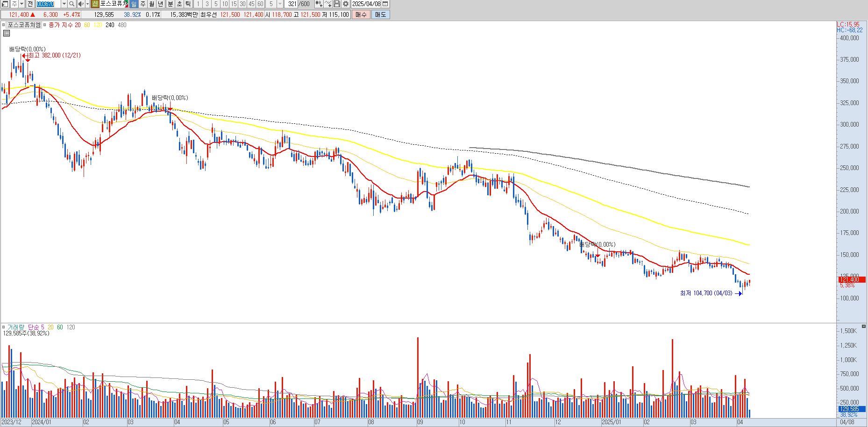Click the green 신 badge icon
The width and height of the screenshot is (868, 427).
[x=95, y=4]
